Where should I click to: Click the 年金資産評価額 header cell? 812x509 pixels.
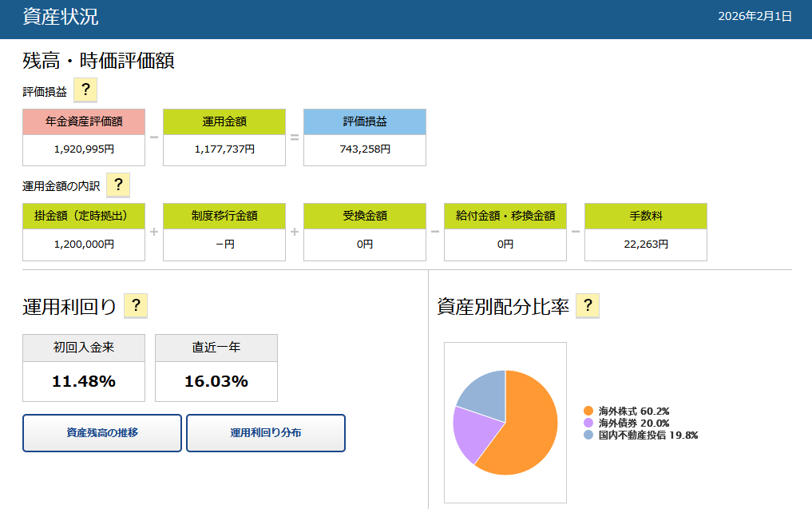(x=84, y=121)
